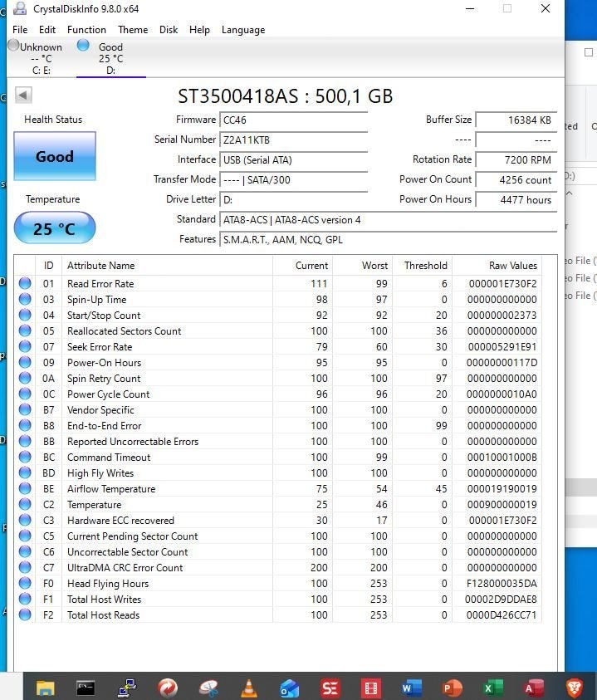
Task: Select the Current Pending Sector Count text
Action: [132, 536]
